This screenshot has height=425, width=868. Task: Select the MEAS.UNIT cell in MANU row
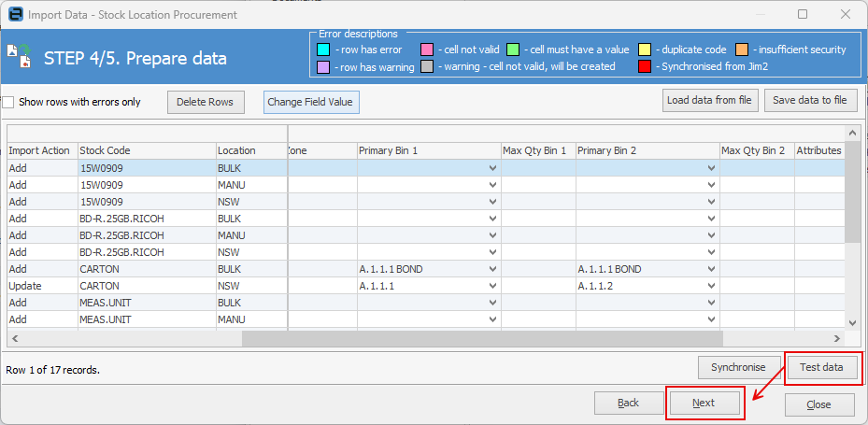click(147, 319)
